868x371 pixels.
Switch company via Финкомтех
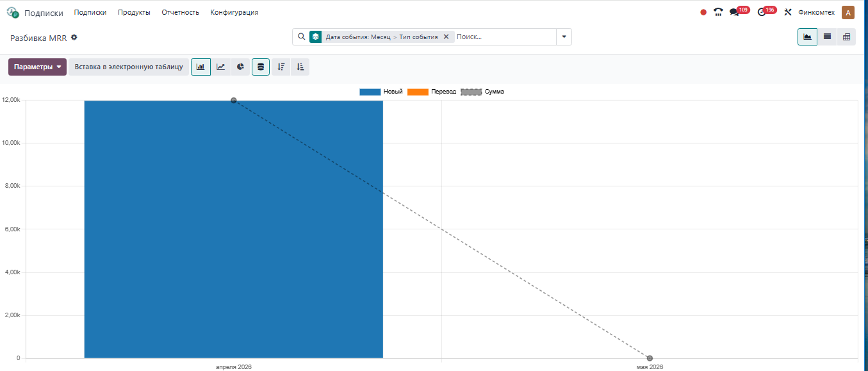point(816,12)
